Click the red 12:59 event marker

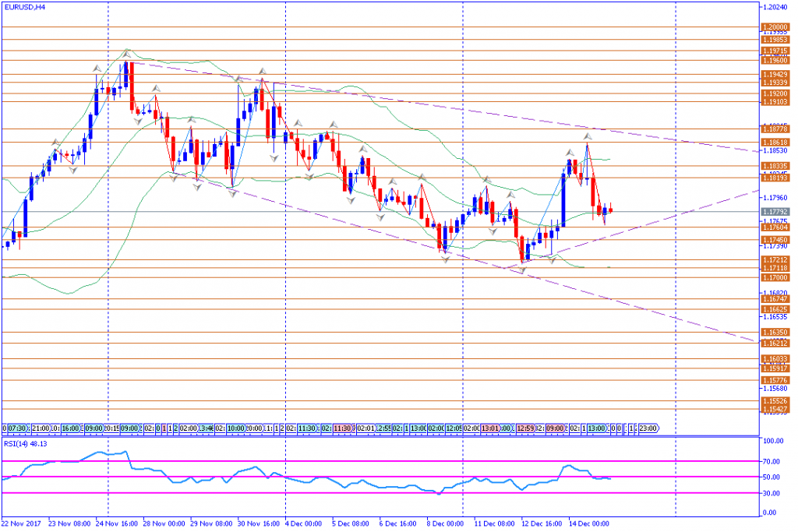point(525,428)
